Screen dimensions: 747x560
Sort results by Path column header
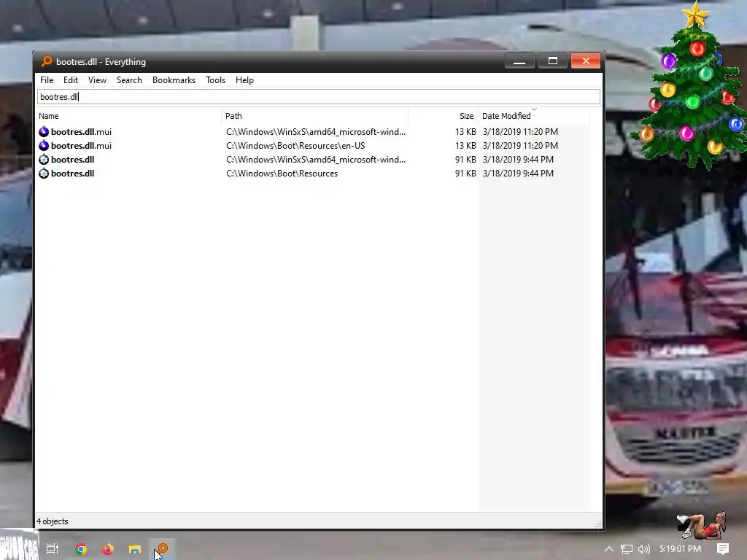point(315,116)
